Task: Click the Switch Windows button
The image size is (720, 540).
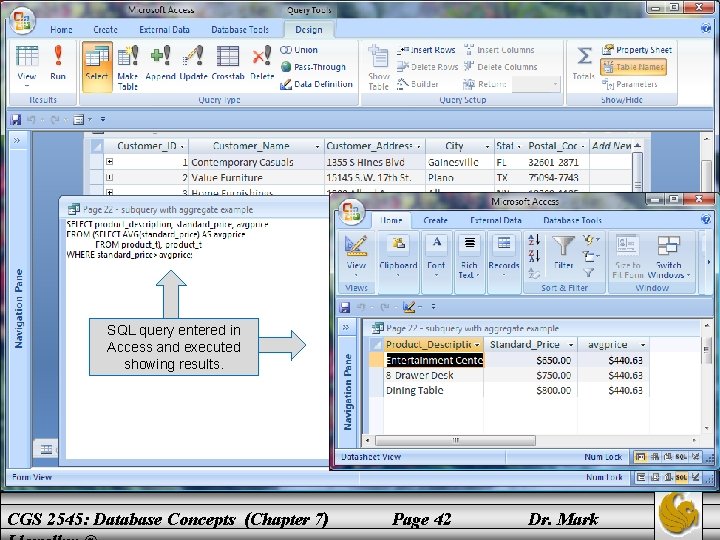Action: [669, 256]
